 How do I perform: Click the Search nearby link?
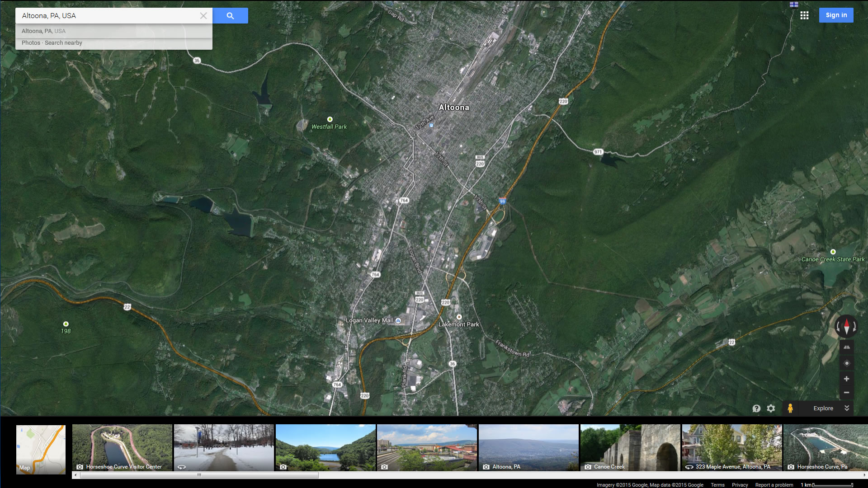coord(63,43)
